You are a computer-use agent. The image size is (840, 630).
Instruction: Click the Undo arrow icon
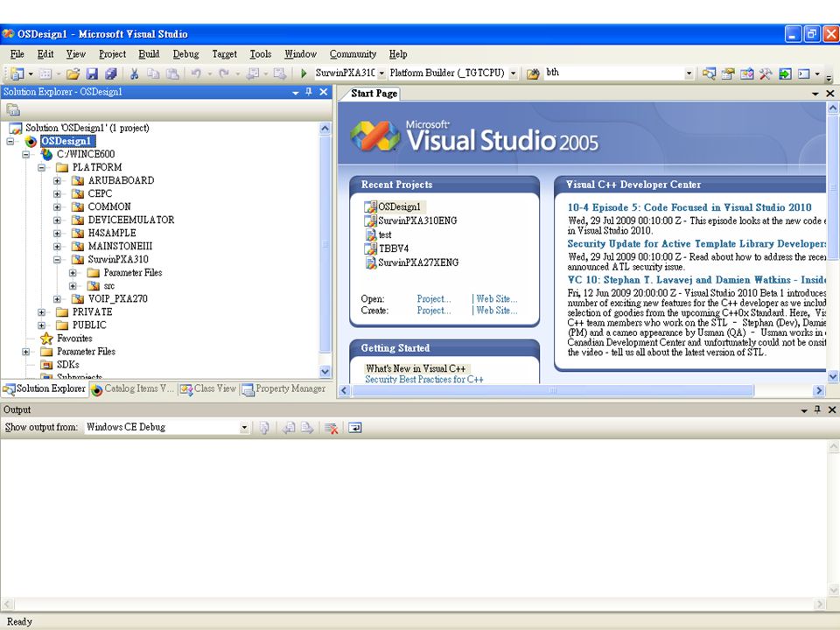coord(196,73)
